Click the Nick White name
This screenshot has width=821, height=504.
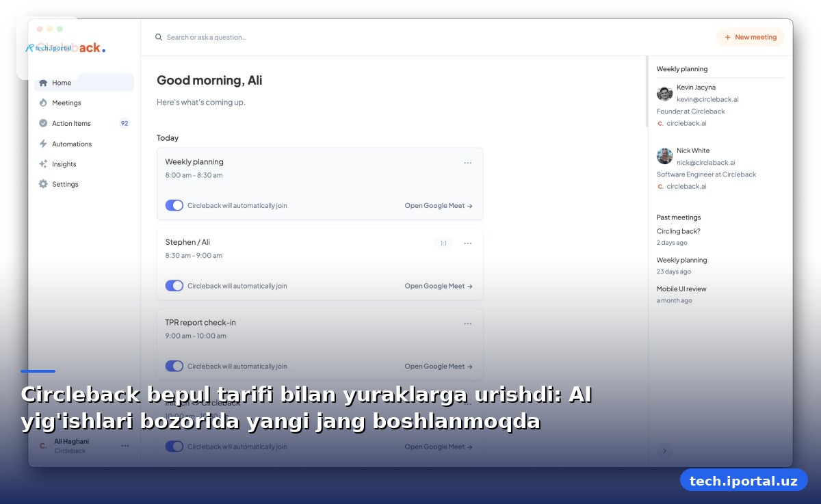pyautogui.click(x=693, y=150)
